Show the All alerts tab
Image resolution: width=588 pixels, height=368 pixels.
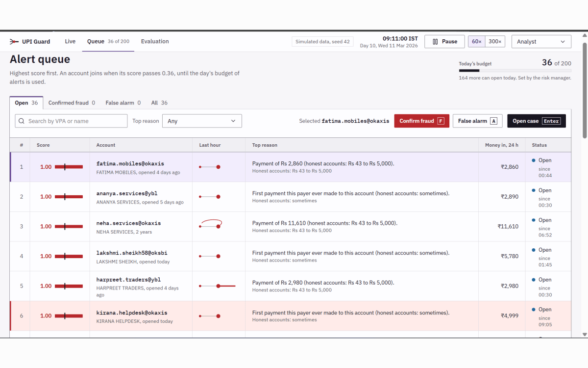(159, 103)
